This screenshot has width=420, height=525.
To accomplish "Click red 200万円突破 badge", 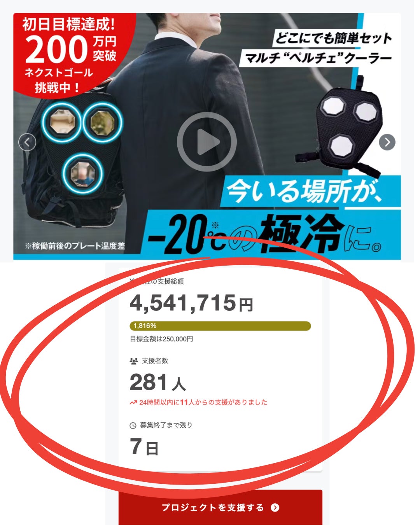I will 70,54.
